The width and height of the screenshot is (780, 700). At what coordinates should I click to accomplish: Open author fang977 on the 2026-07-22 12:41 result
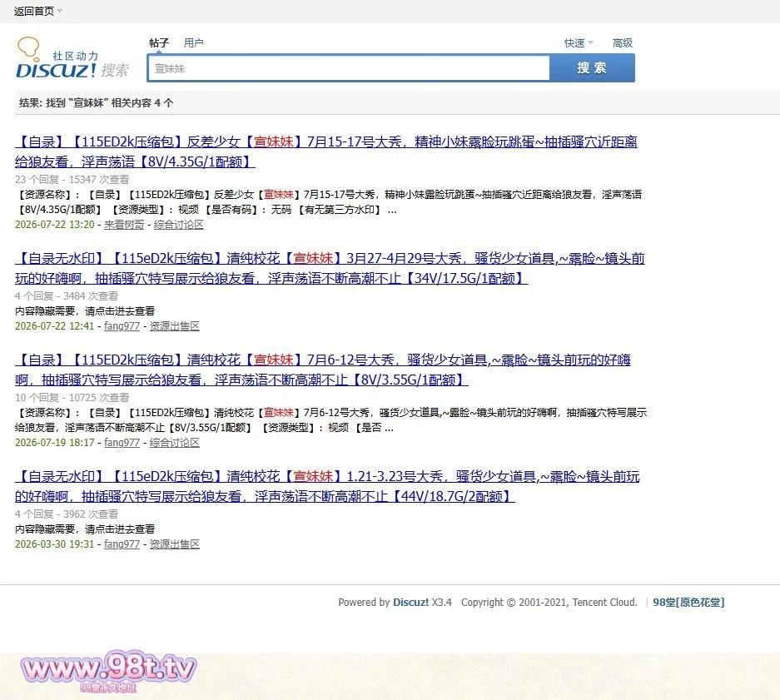pos(122,326)
